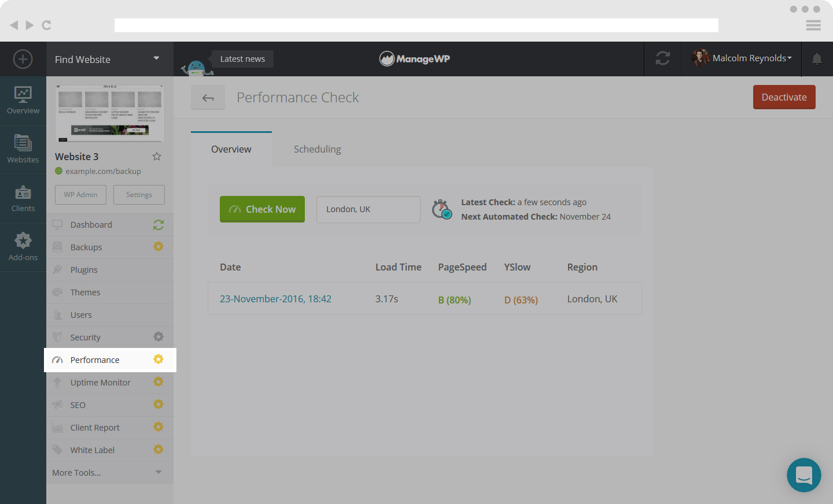Switch to the Overview tab

(x=231, y=149)
